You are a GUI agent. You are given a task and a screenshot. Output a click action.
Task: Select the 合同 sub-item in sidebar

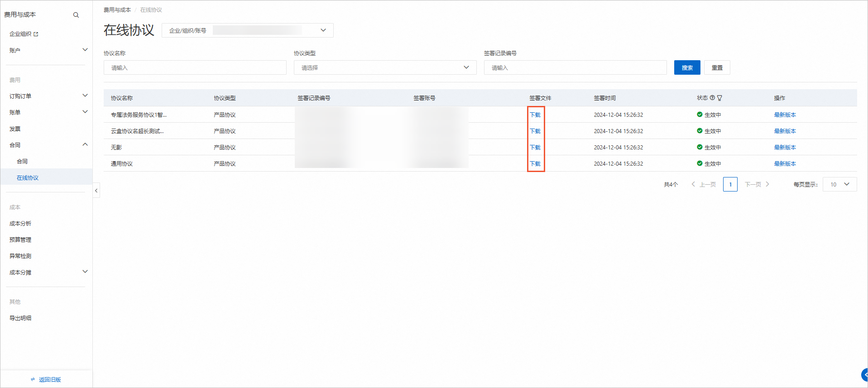tap(22, 162)
